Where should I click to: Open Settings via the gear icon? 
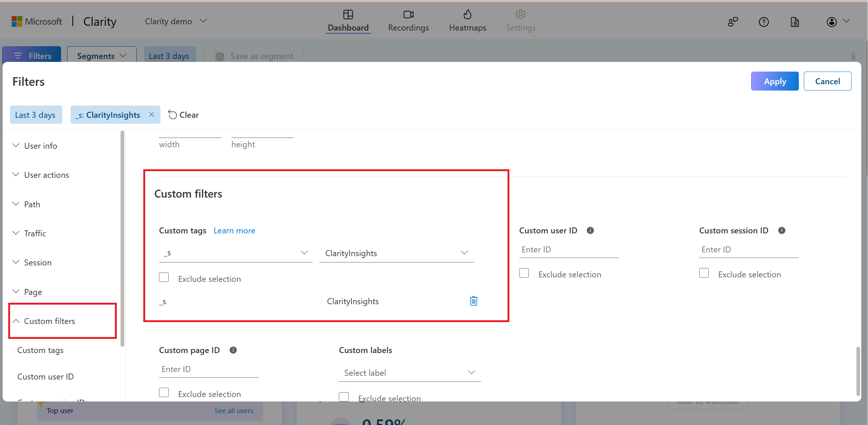(x=520, y=14)
